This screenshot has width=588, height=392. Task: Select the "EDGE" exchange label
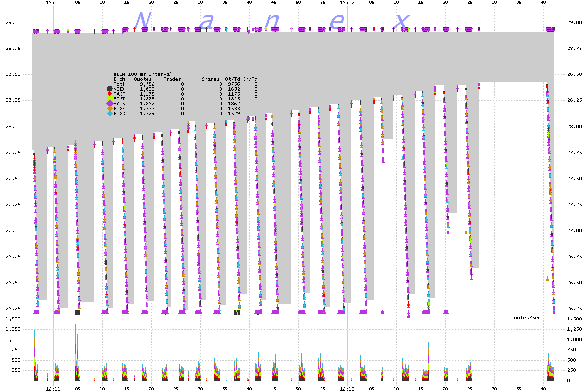click(119, 108)
